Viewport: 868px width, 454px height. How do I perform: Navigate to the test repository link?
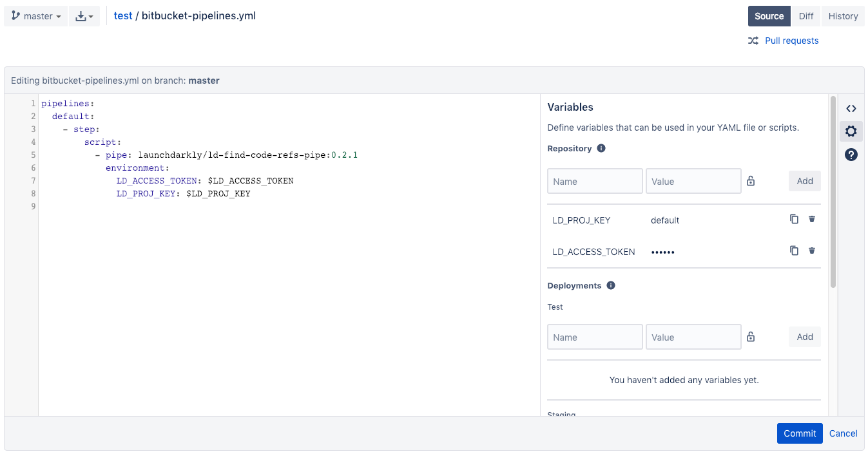point(123,15)
